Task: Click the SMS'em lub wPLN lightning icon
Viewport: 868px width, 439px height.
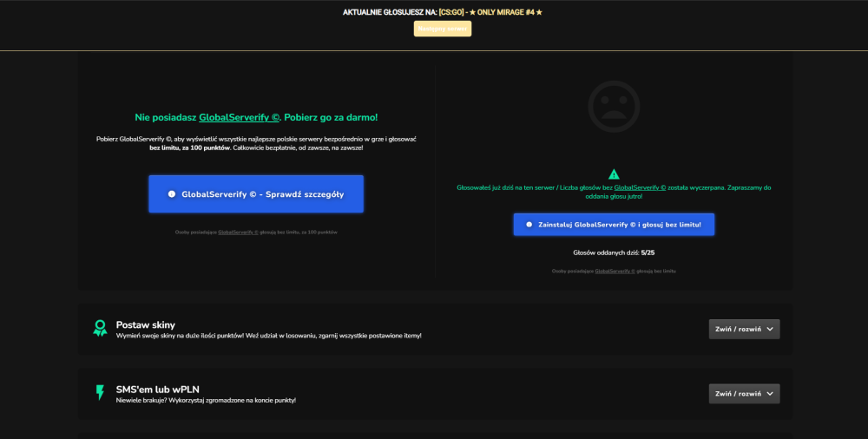Action: (x=100, y=392)
